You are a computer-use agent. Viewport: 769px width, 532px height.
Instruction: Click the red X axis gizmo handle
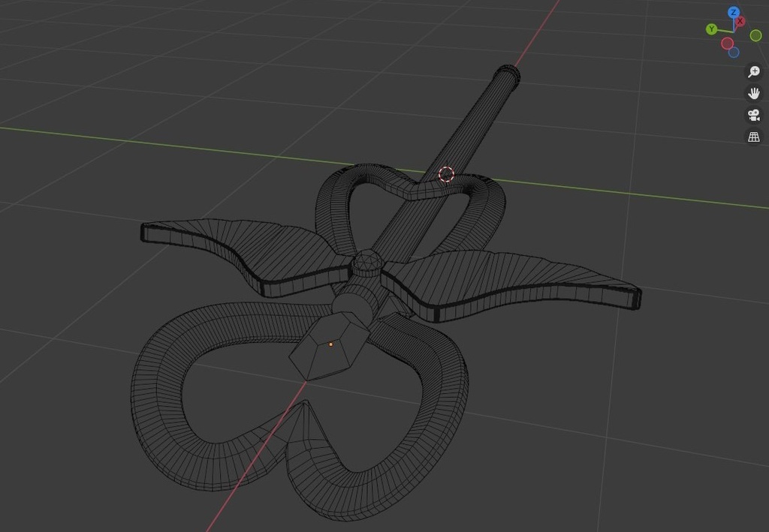point(740,21)
